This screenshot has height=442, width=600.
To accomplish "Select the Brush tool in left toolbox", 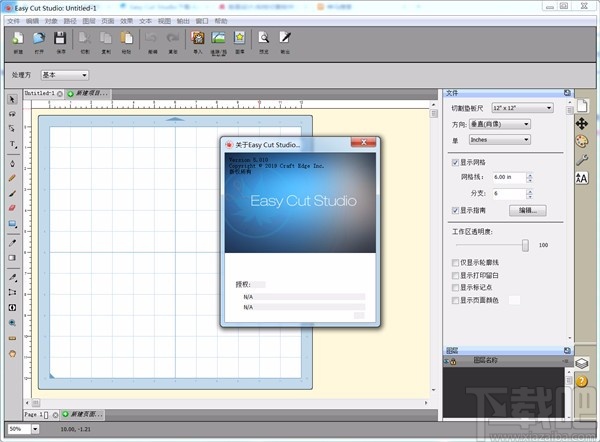I will (x=12, y=193).
